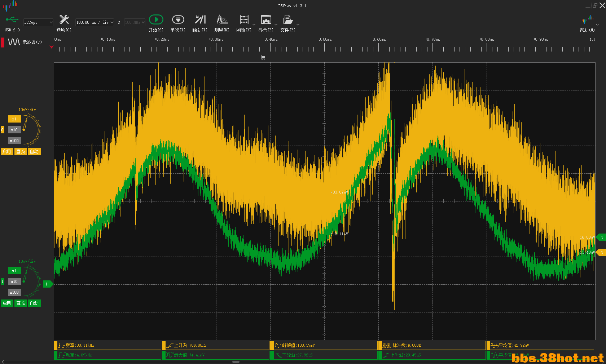Select yellow peak-to-peak measurement 100.39mV
Viewport: 606px width, 364px height.
pos(324,345)
